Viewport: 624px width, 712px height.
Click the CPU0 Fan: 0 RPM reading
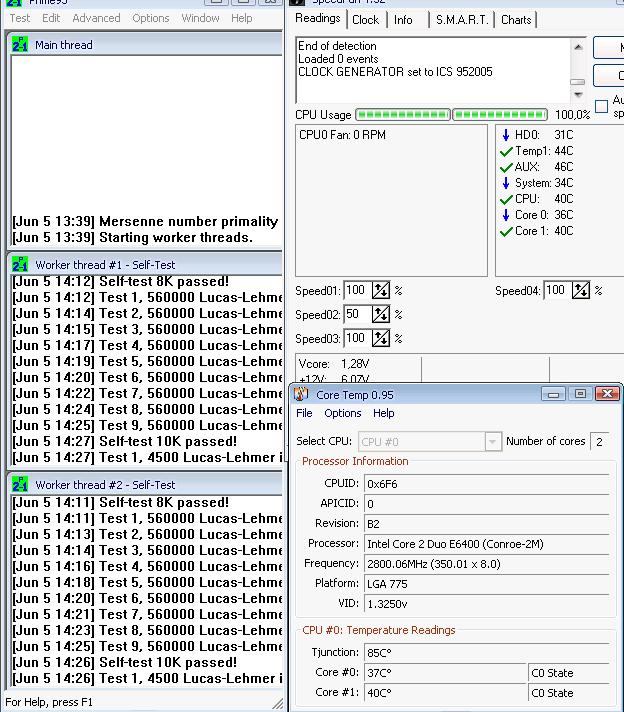(x=342, y=135)
